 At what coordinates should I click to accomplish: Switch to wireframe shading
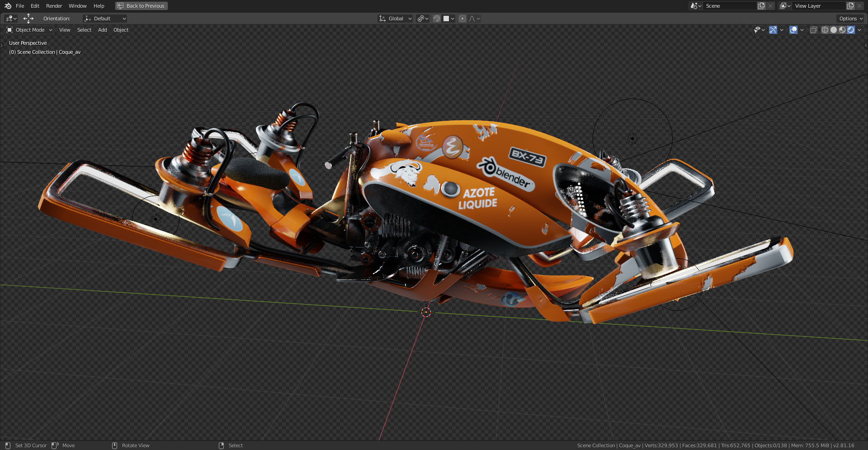pos(825,30)
